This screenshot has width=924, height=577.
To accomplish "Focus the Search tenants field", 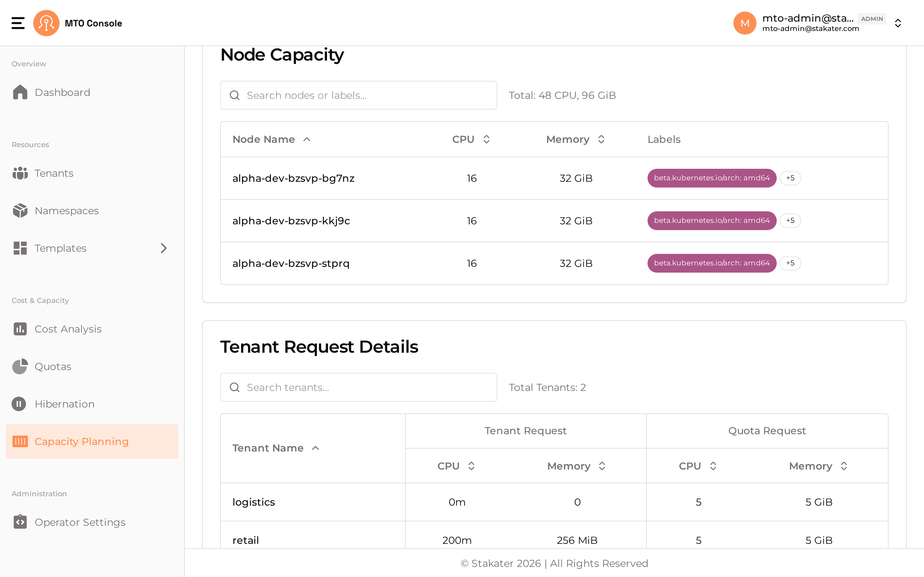I will tap(358, 387).
